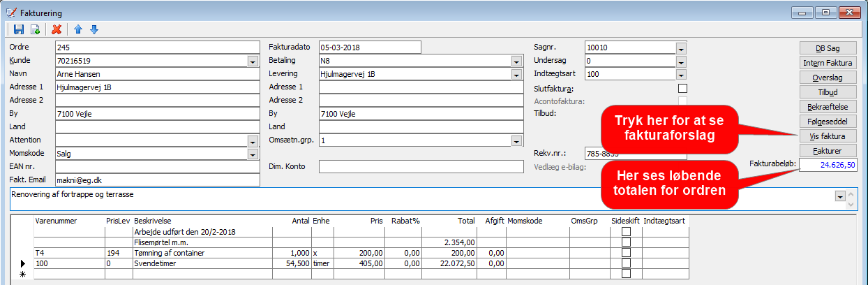Click the blue down arrow icon

click(x=94, y=29)
